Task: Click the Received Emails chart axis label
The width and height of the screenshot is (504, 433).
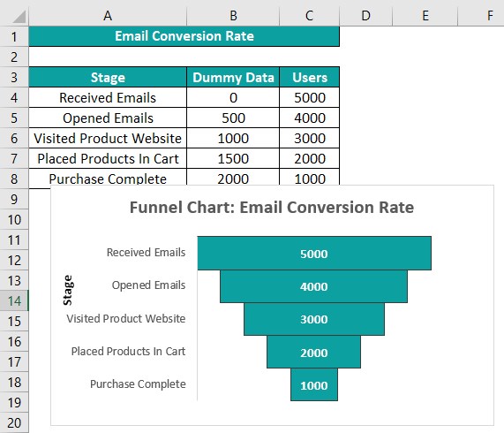Action: pos(146,252)
